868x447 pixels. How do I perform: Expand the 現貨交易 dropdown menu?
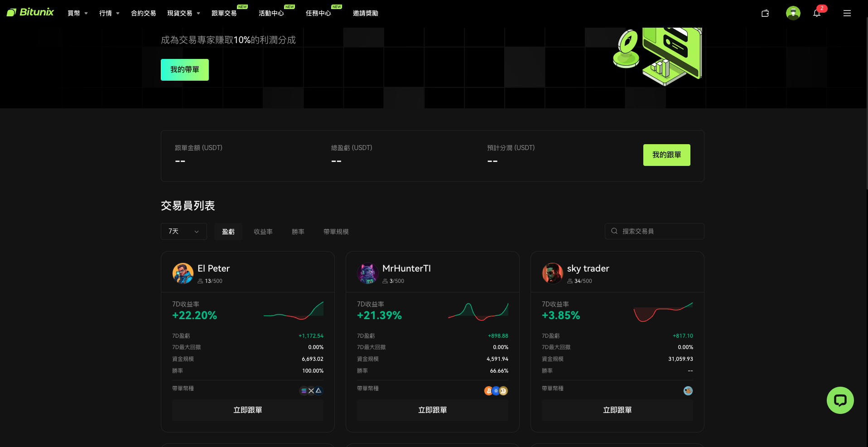click(x=183, y=13)
